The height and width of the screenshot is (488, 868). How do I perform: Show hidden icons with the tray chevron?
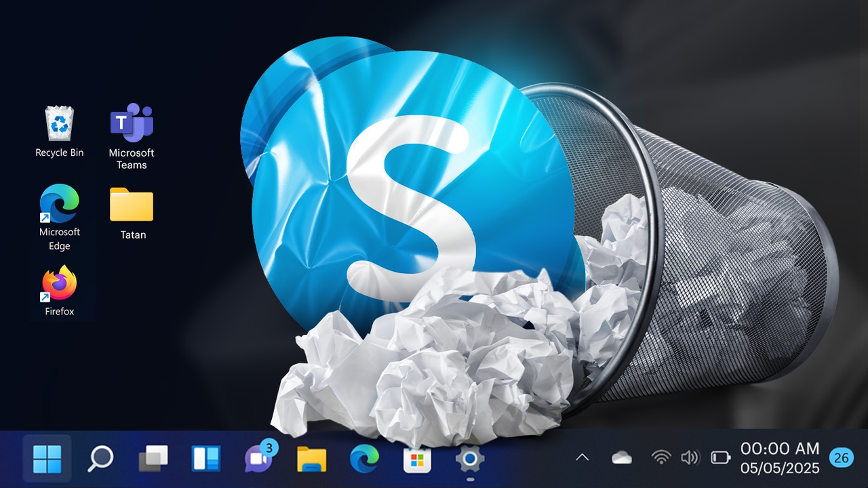(x=582, y=457)
